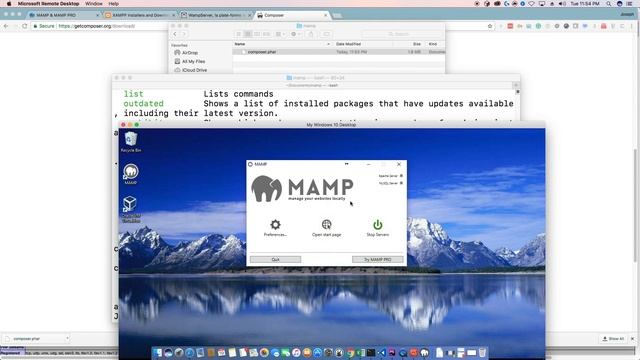
Task: Open Microsoft Remote Desktop app menu
Action: click(x=48, y=4)
